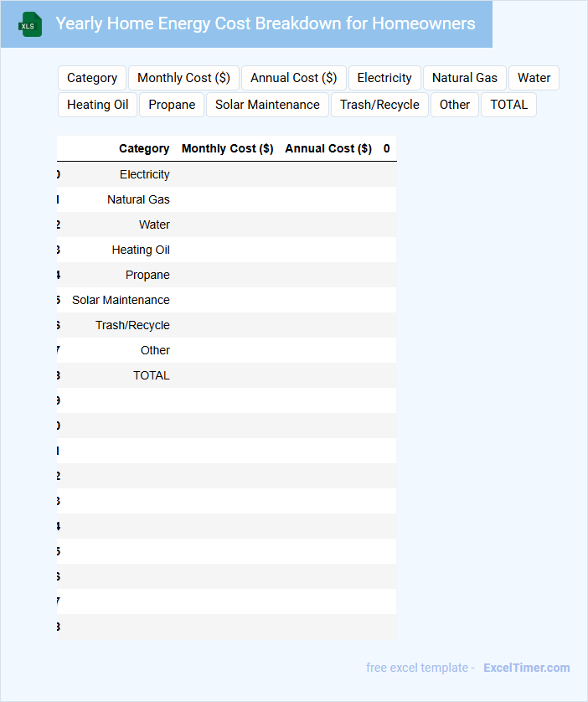Click the Electricity tag button
588x702 pixels.
[384, 78]
